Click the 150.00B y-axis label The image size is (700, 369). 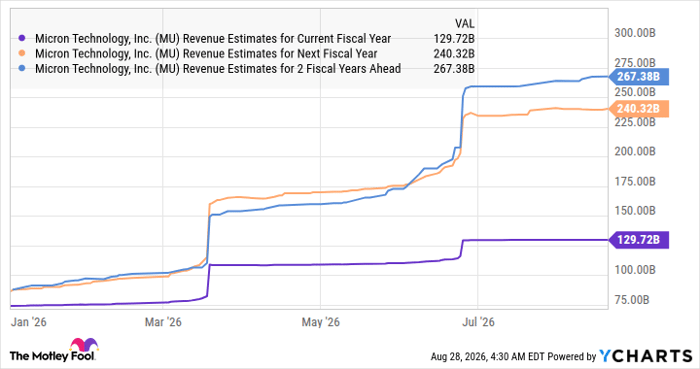[635, 211]
